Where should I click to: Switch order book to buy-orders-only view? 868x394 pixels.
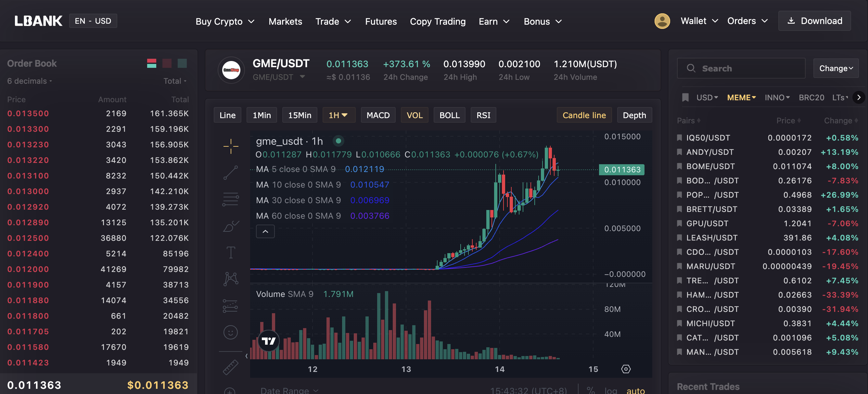pos(182,63)
